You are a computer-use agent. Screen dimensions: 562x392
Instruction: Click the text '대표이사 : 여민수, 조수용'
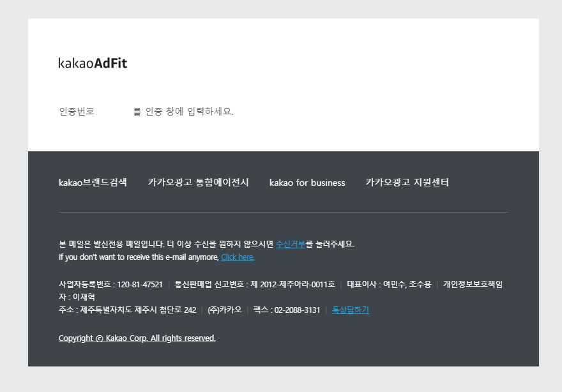389,285
